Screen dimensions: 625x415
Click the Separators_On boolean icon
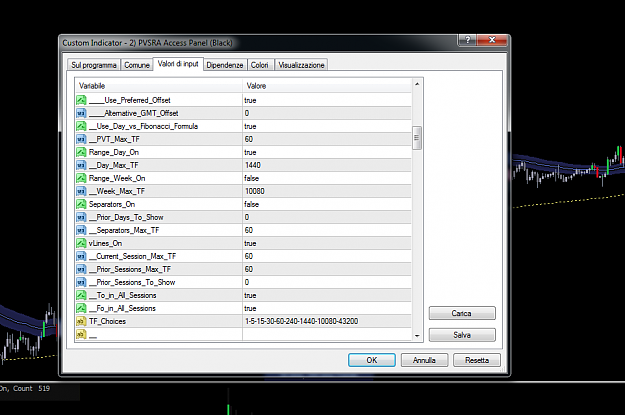[81, 204]
